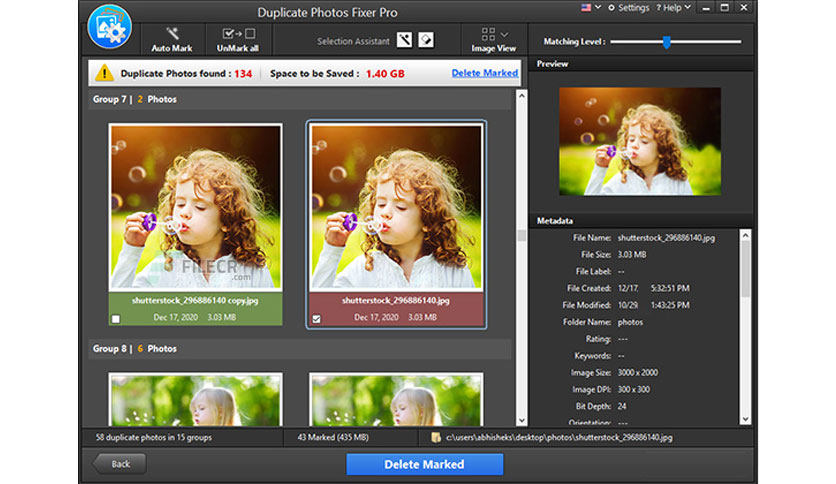Image resolution: width=836 pixels, height=484 pixels.
Task: Click the space saved value 1.40 GB
Action: (x=385, y=74)
